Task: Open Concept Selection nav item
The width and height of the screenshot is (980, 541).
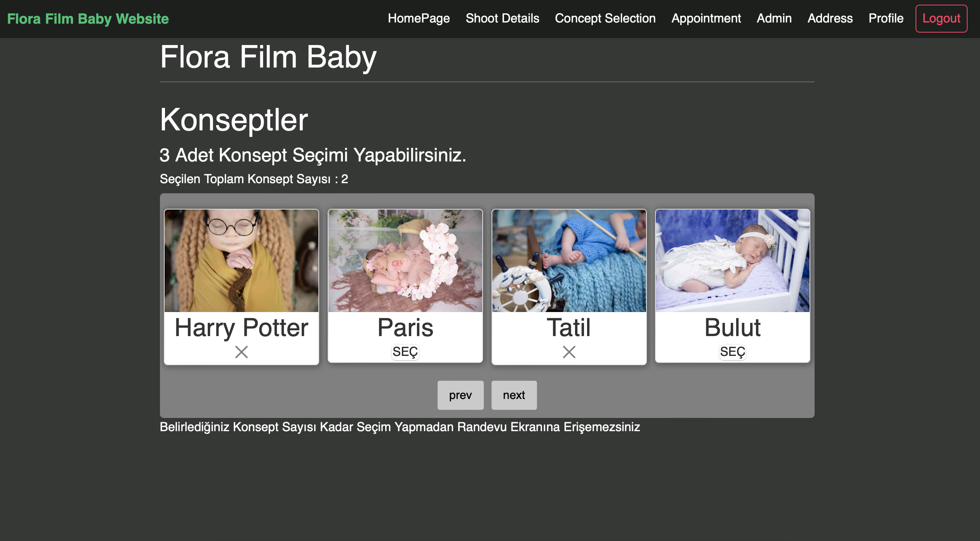Action: [x=605, y=18]
